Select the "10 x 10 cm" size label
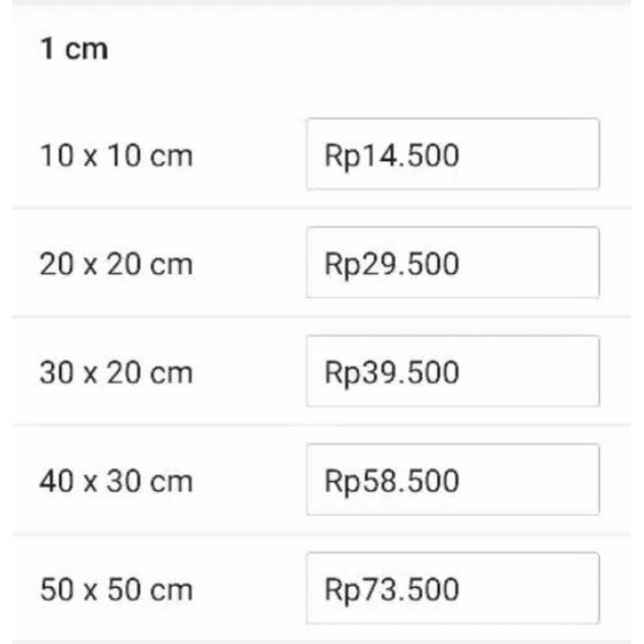 [116, 155]
